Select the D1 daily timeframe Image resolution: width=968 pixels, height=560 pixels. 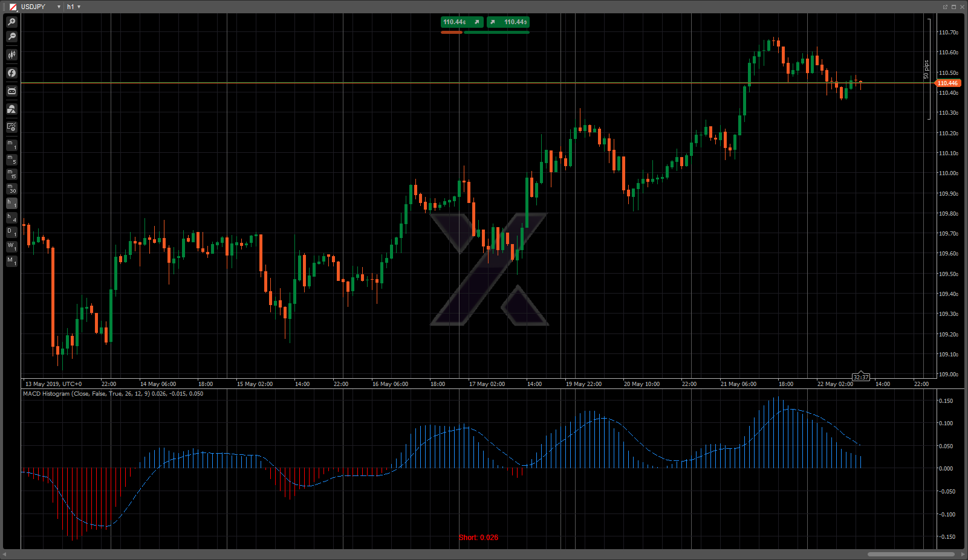[x=11, y=232]
